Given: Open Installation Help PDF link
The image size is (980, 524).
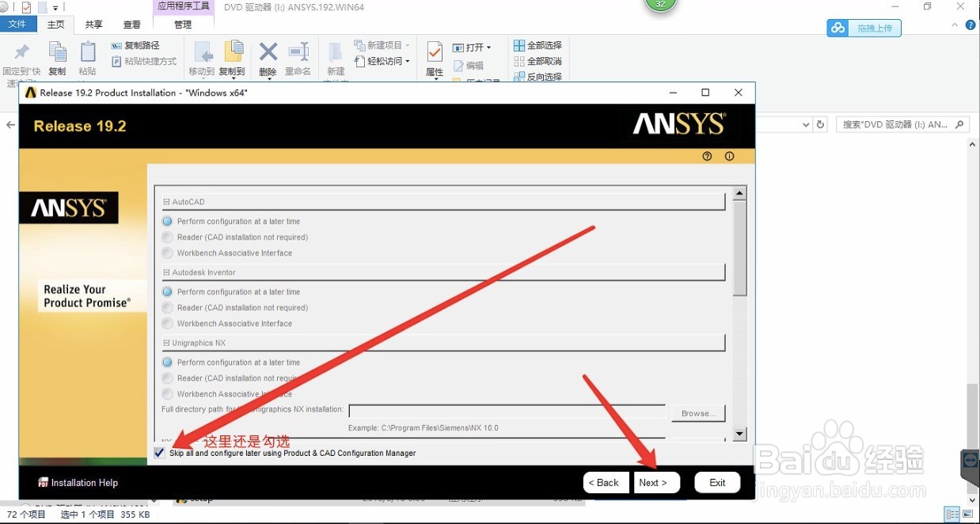Looking at the screenshot, I should [78, 483].
